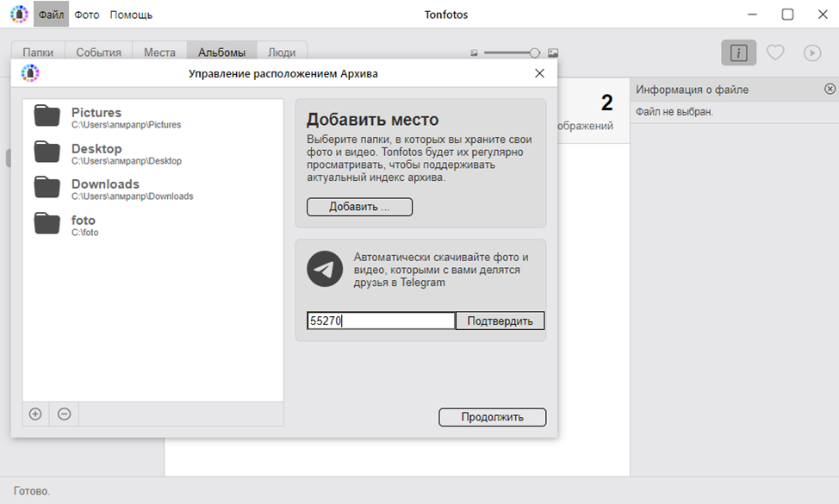The width and height of the screenshot is (839, 504).
Task: Click the Pictures folder icon
Action: point(47,115)
